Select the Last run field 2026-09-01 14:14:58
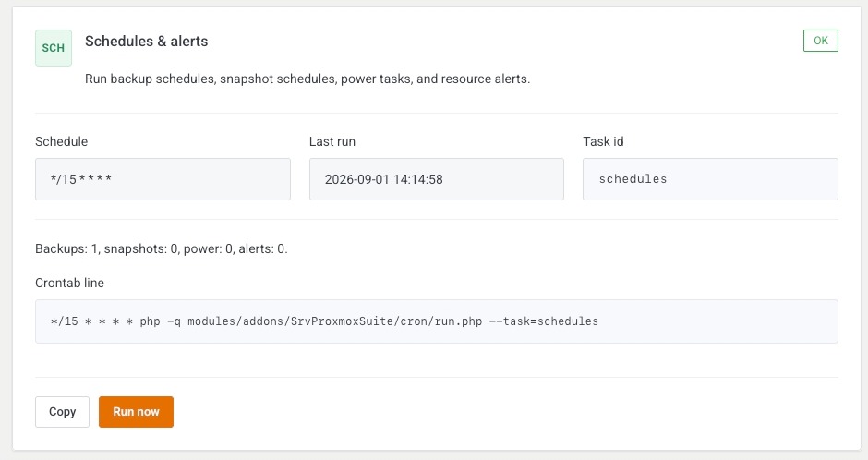The image size is (868, 460). coord(436,179)
